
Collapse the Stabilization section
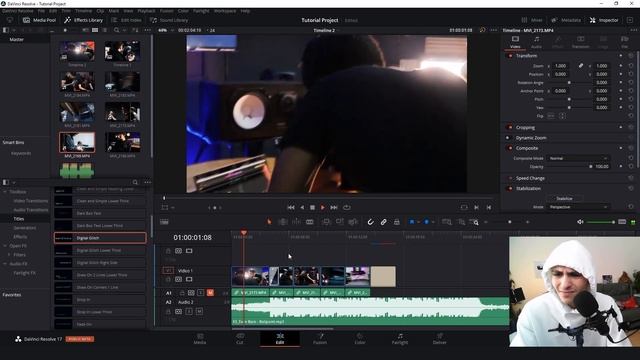point(528,188)
